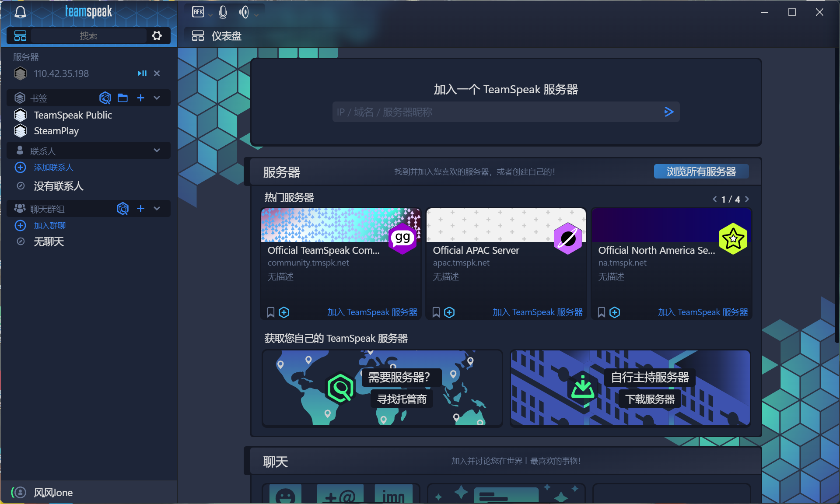Open settings gear in sidebar
This screenshot has height=504, width=840.
click(157, 36)
